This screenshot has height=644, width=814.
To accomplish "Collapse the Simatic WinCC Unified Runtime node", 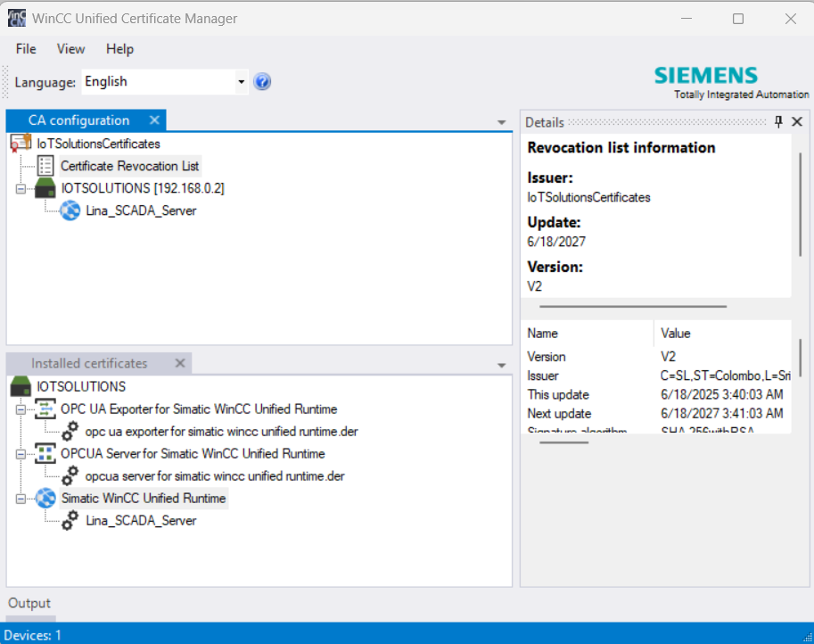I will pyautogui.click(x=21, y=498).
